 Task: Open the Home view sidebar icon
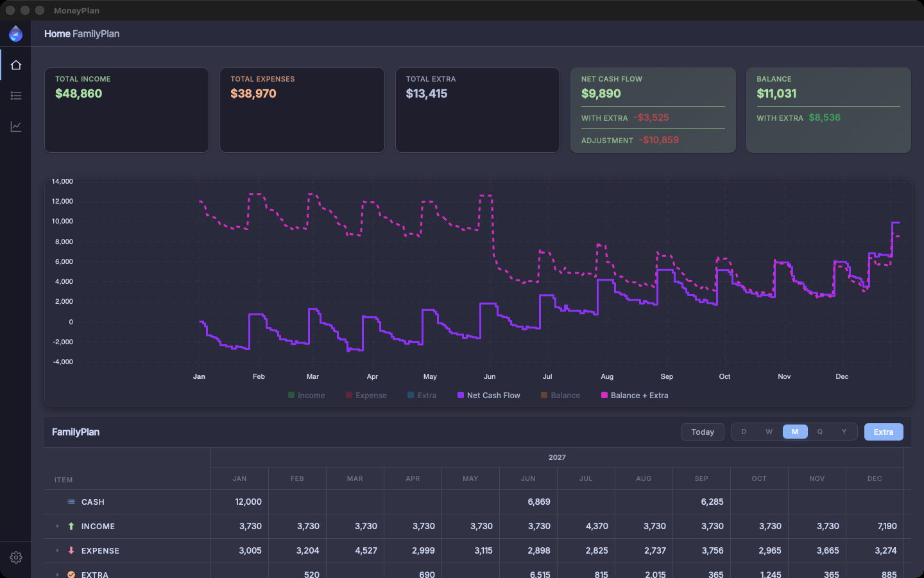(16, 65)
